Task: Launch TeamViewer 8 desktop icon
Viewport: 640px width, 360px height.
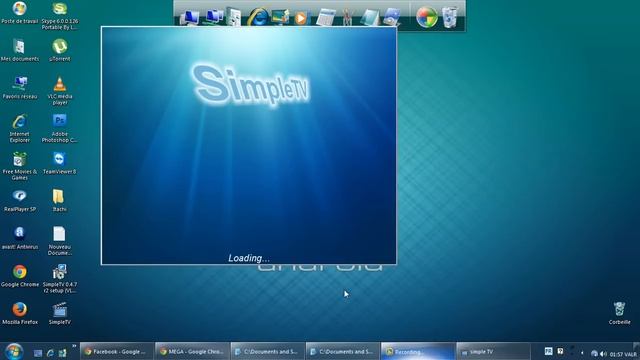Action: [x=60, y=163]
